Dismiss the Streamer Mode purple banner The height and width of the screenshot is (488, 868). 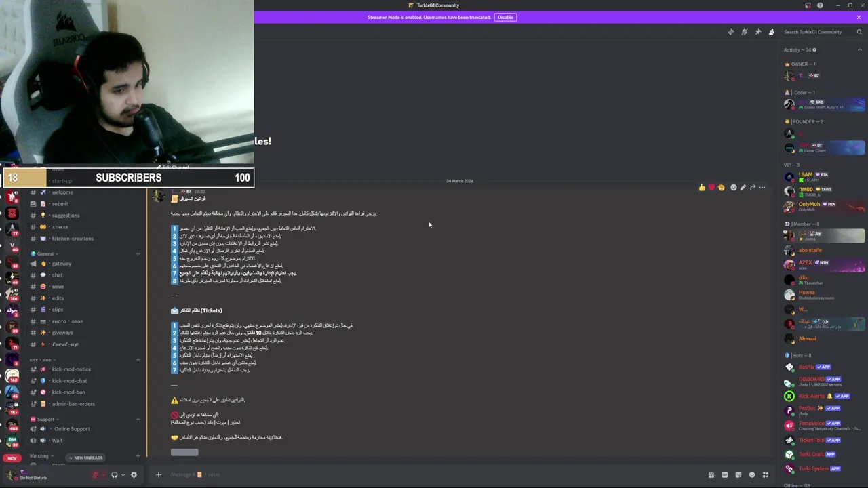(859, 17)
